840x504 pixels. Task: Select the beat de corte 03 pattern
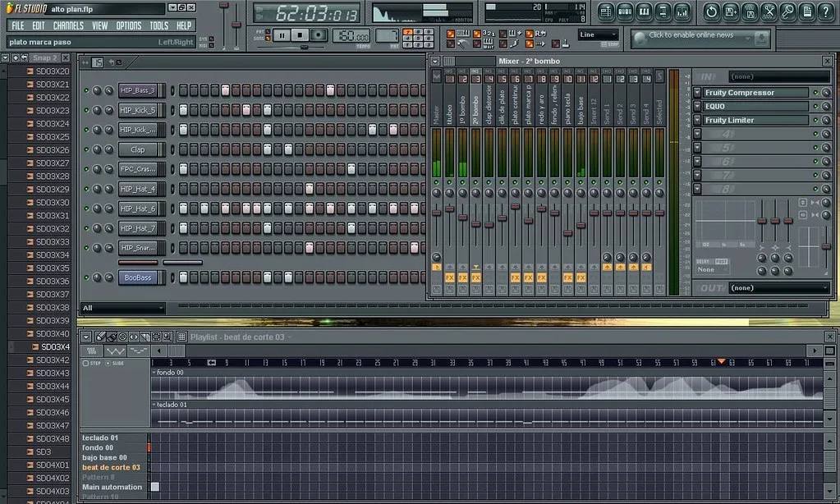111,467
